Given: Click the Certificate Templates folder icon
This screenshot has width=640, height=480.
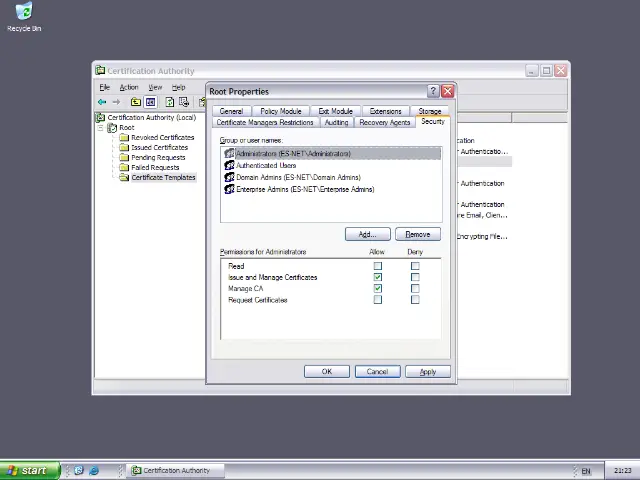Looking at the screenshot, I should tap(124, 178).
